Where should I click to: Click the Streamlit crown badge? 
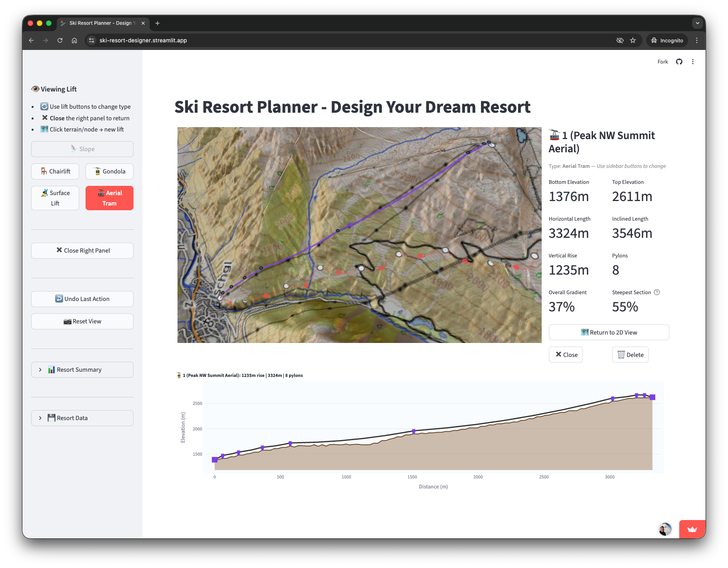pyautogui.click(x=692, y=529)
